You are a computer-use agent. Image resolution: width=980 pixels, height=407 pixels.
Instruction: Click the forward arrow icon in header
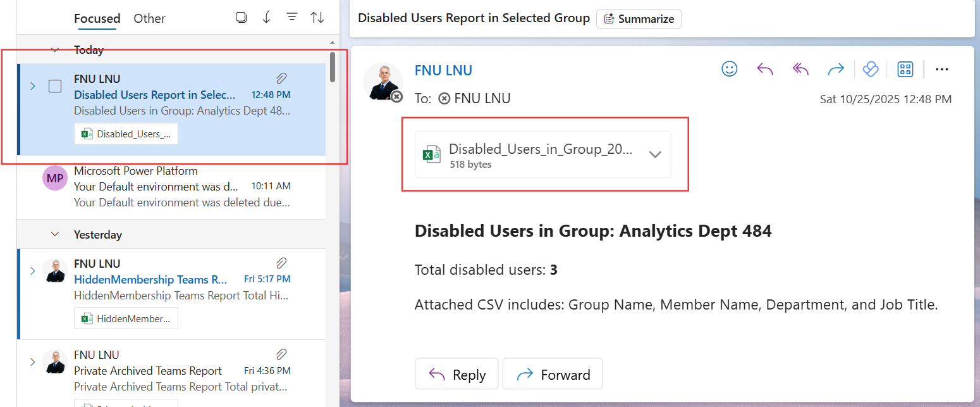836,69
